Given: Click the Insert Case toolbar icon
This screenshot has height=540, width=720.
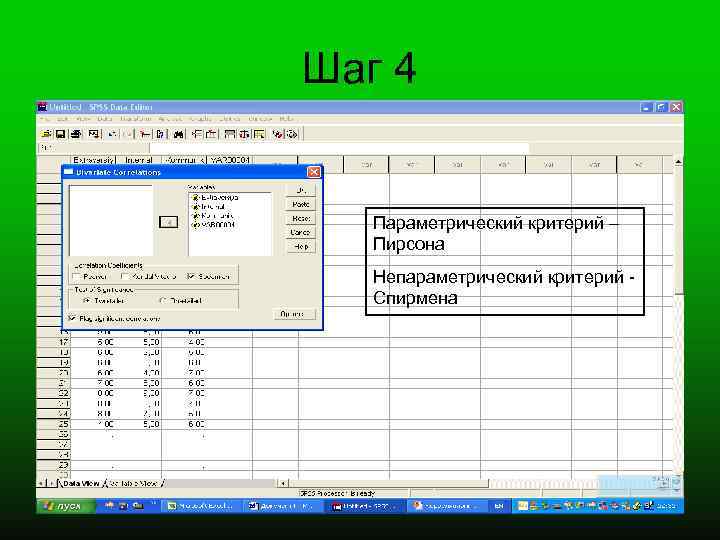Looking at the screenshot, I should coord(197,134).
